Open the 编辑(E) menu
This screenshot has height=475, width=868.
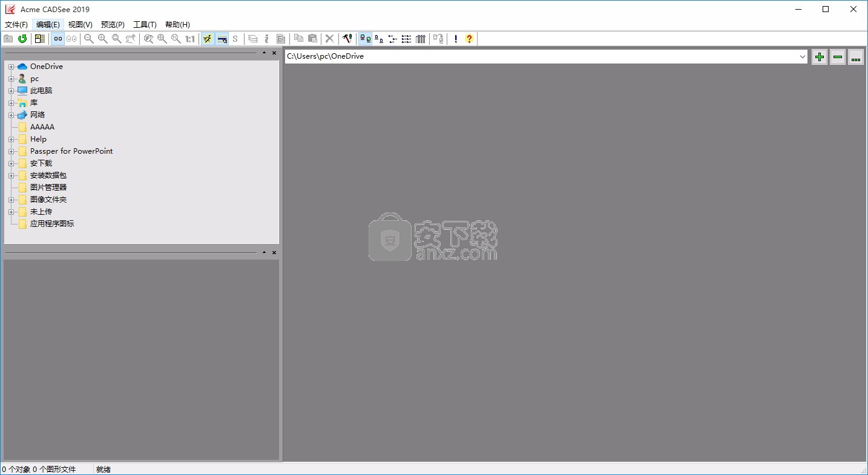48,25
